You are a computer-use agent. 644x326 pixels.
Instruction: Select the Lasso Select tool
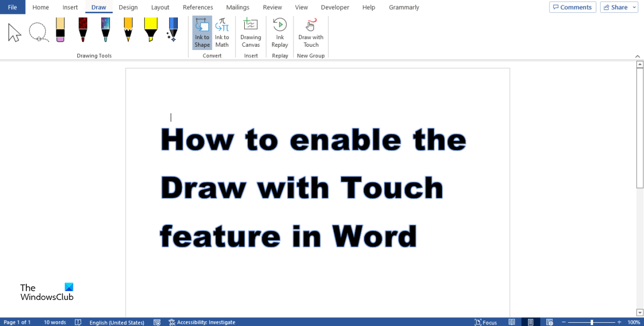click(38, 31)
